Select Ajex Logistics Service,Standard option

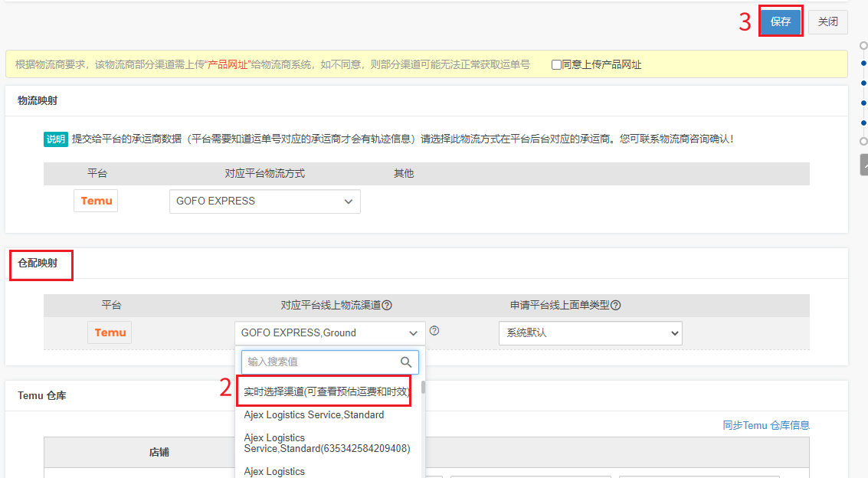pos(314,414)
